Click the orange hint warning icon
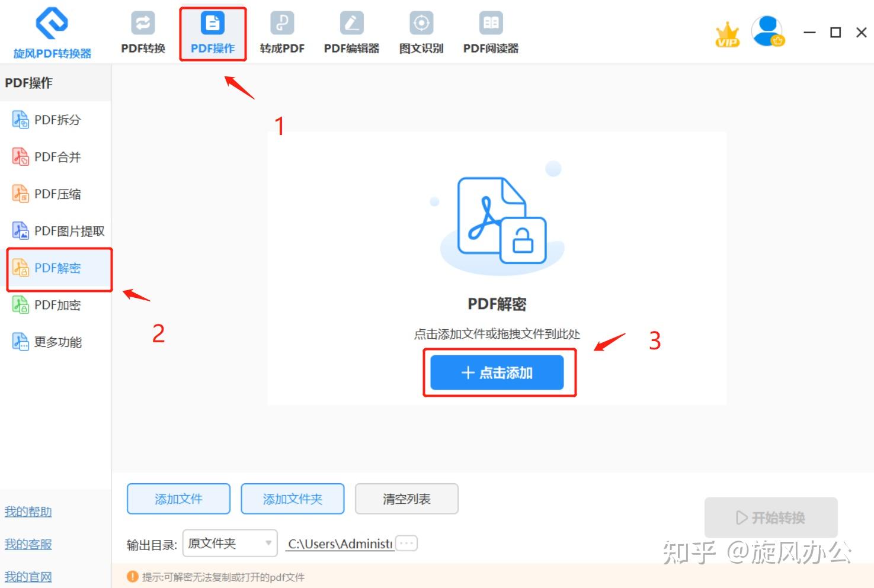This screenshot has height=588, width=874. (133, 577)
